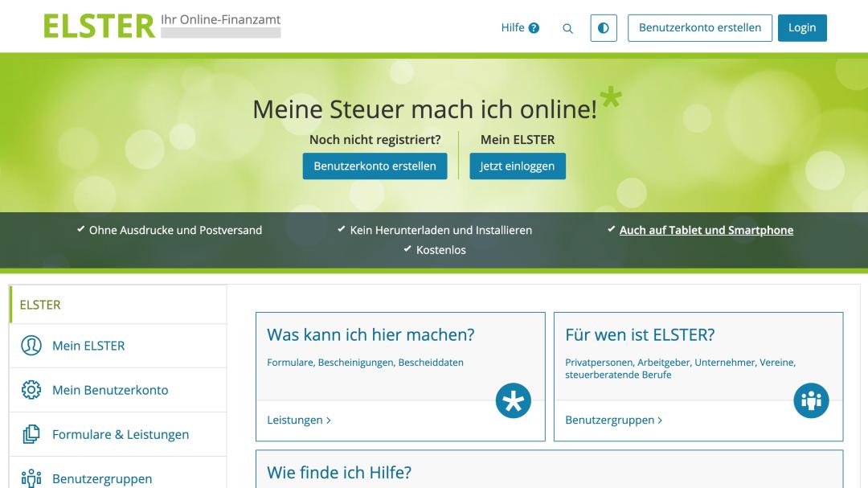Click the Mein Benutzerkonto gear icon
The height and width of the screenshot is (488, 868).
pyautogui.click(x=31, y=390)
